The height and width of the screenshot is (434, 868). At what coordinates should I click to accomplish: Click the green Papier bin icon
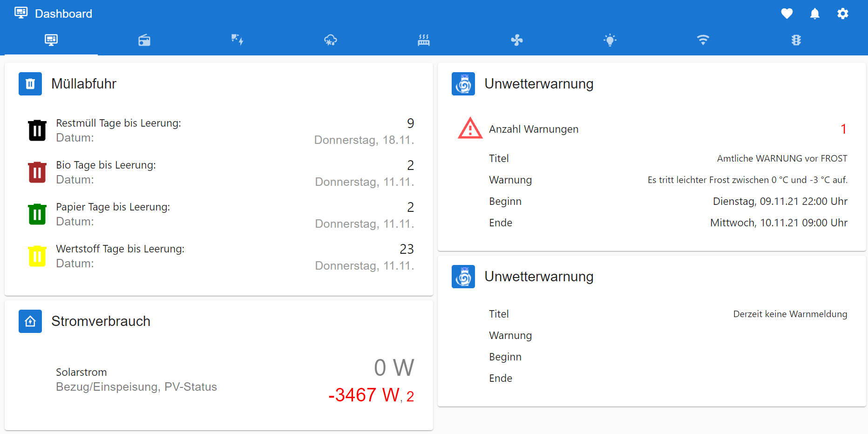click(37, 214)
